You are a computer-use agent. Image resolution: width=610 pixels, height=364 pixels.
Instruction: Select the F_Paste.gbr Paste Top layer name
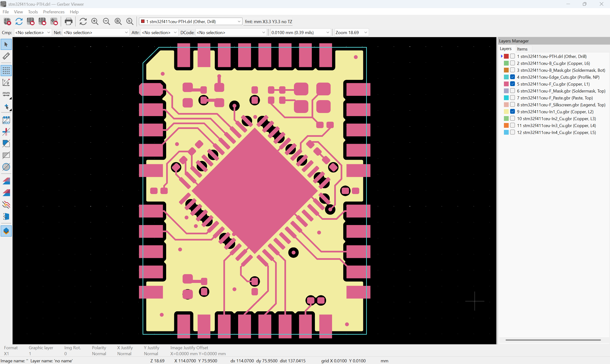555,98
